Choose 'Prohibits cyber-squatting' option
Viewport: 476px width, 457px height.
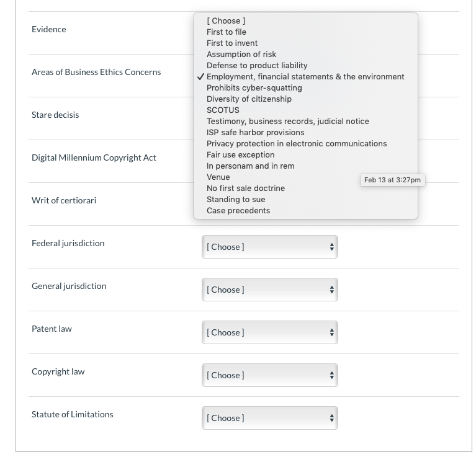point(254,88)
